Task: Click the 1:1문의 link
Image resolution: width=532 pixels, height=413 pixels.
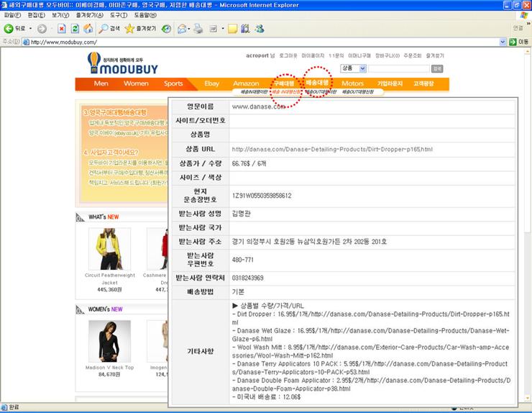Action: [336, 55]
